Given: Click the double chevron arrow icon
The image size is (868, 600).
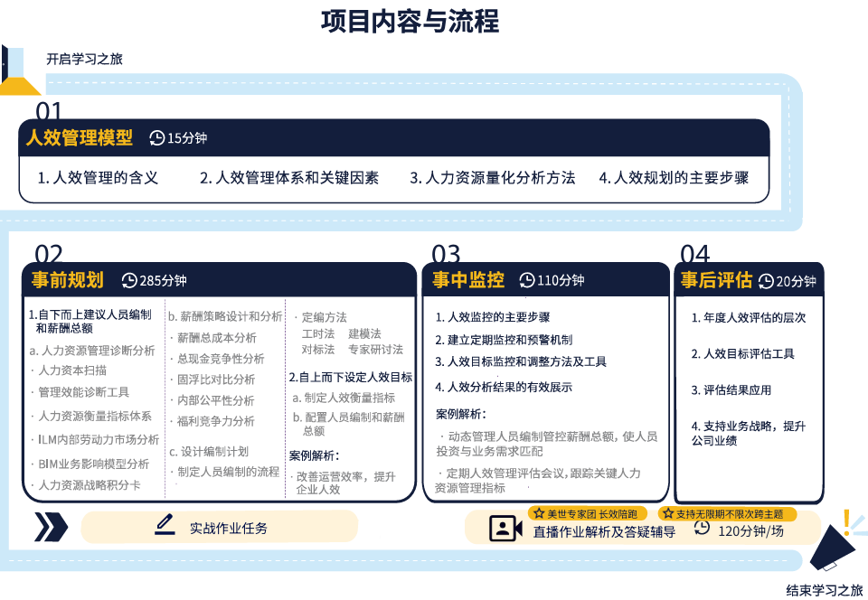Looking at the screenshot, I should point(51,527).
